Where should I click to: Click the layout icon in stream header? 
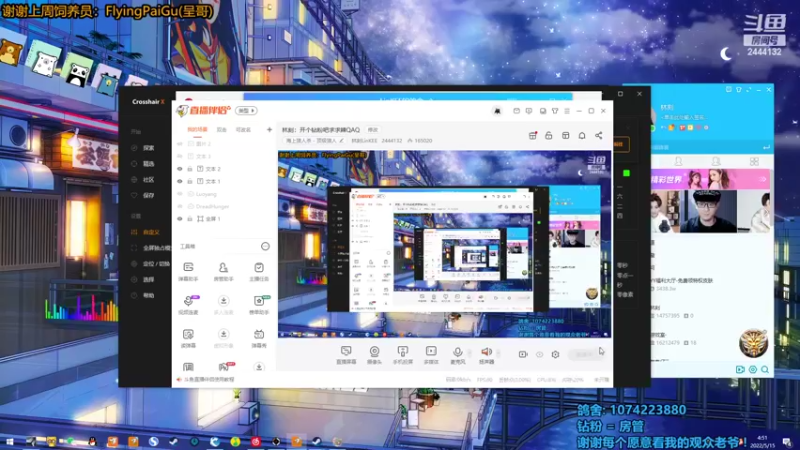tap(565, 136)
